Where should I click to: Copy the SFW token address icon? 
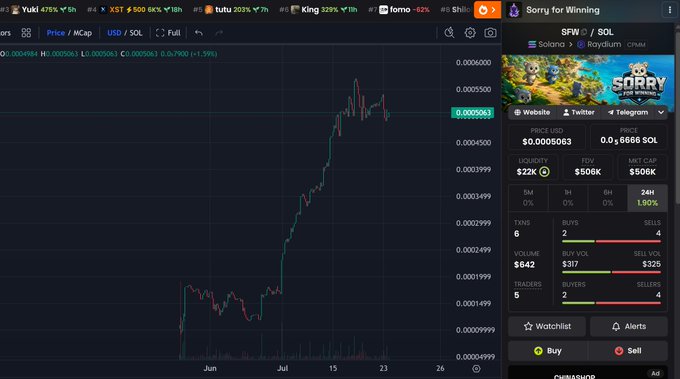click(584, 32)
